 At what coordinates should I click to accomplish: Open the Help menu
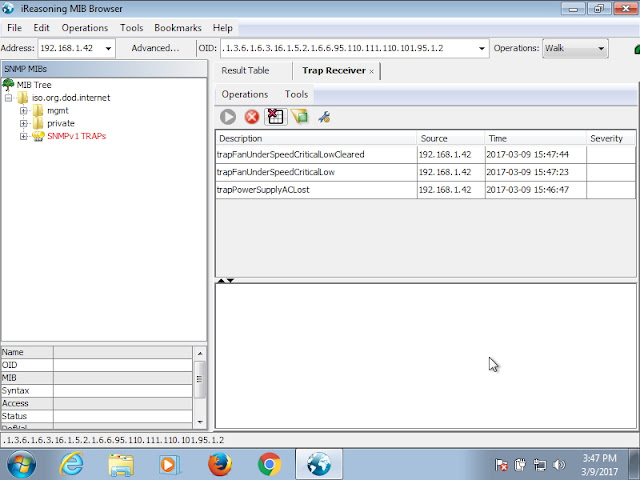click(222, 28)
